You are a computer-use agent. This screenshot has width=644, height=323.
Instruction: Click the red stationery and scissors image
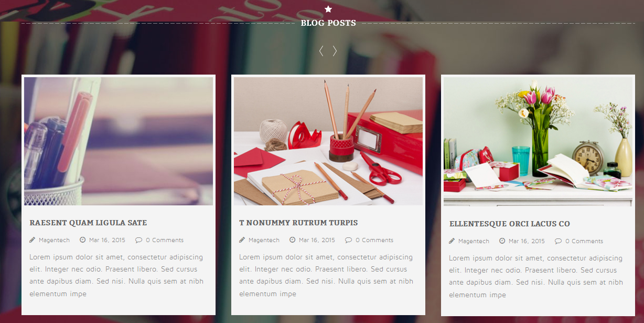(328, 141)
